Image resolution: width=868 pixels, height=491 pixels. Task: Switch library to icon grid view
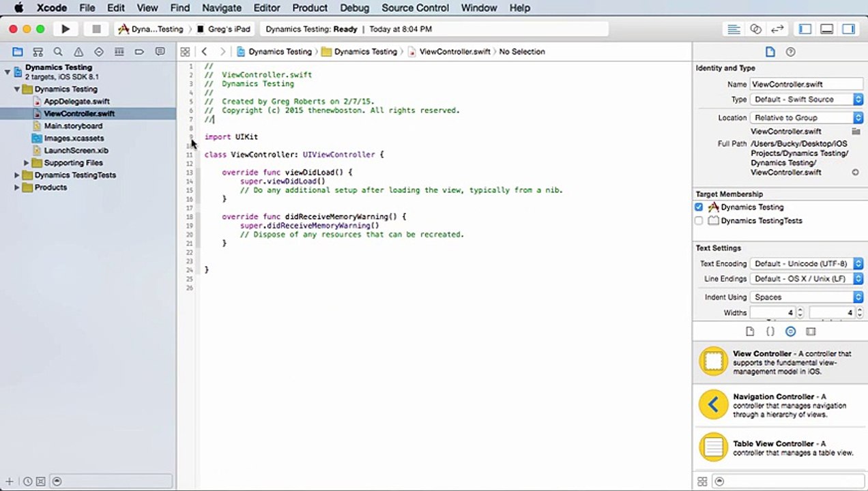tap(702, 481)
